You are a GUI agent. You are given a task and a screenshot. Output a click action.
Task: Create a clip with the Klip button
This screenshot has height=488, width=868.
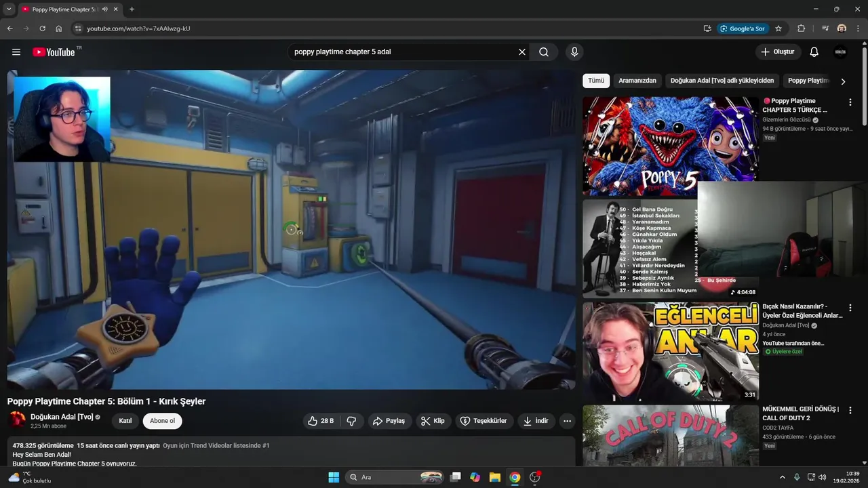[433, 421]
